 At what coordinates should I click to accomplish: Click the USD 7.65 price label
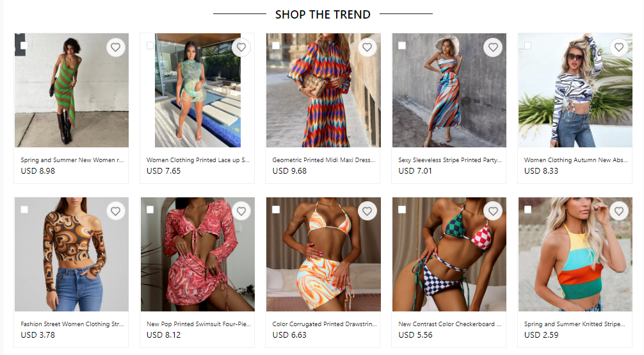click(163, 170)
